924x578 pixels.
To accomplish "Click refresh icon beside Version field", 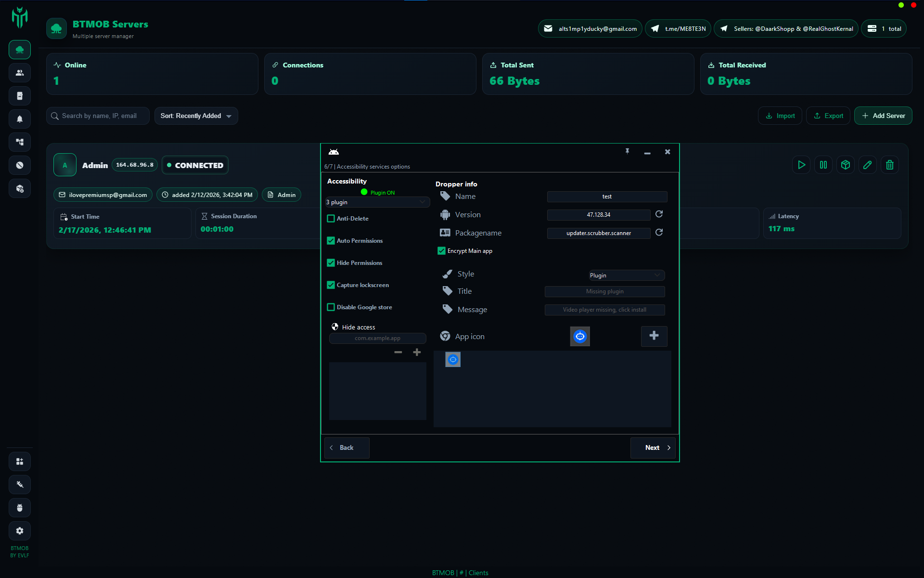I will pos(659,214).
